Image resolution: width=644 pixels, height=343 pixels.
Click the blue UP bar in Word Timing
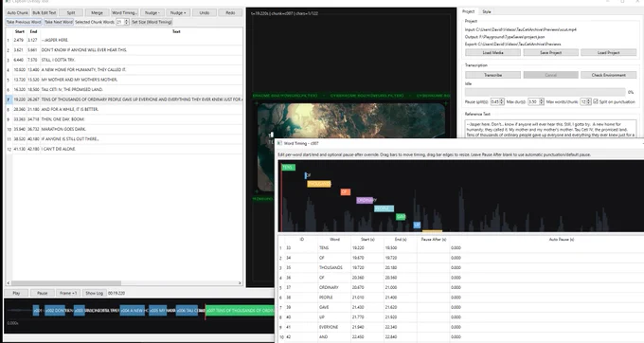pos(417,225)
